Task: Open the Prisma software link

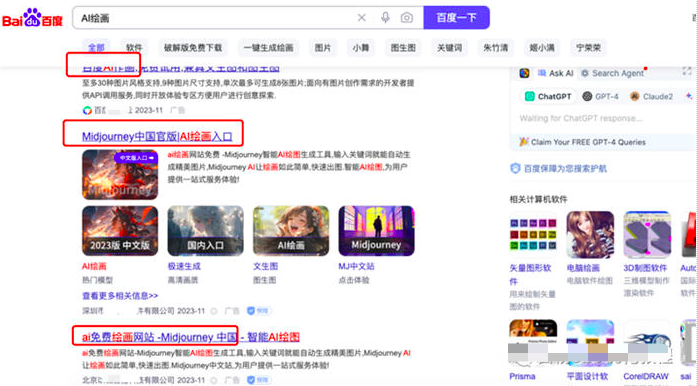Action: point(522,376)
